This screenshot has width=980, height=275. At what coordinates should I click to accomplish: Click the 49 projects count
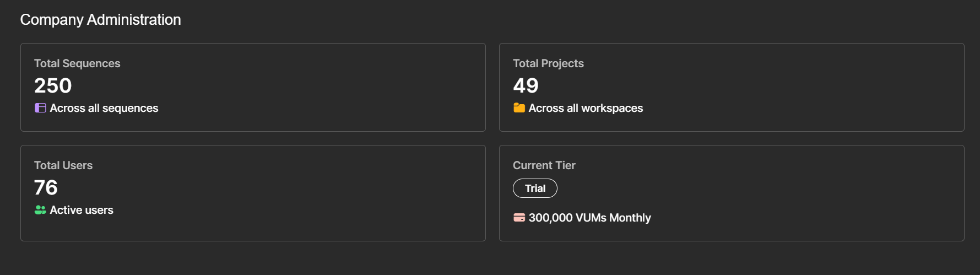526,86
